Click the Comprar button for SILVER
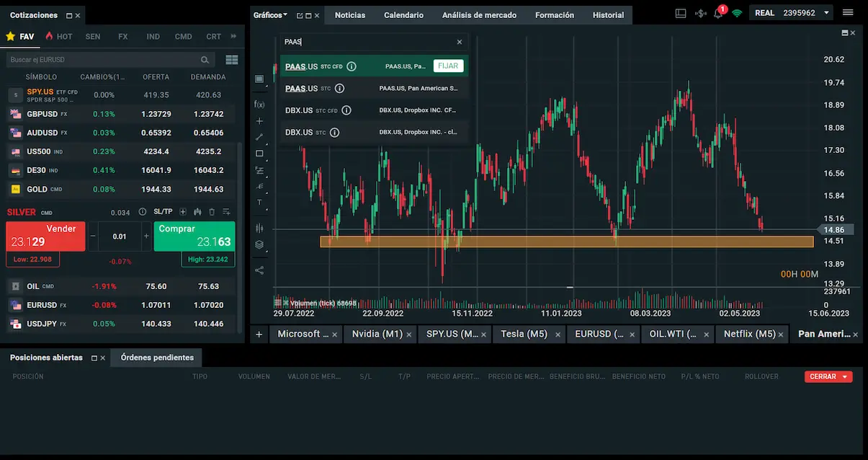Image resolution: width=868 pixels, height=460 pixels. point(194,236)
